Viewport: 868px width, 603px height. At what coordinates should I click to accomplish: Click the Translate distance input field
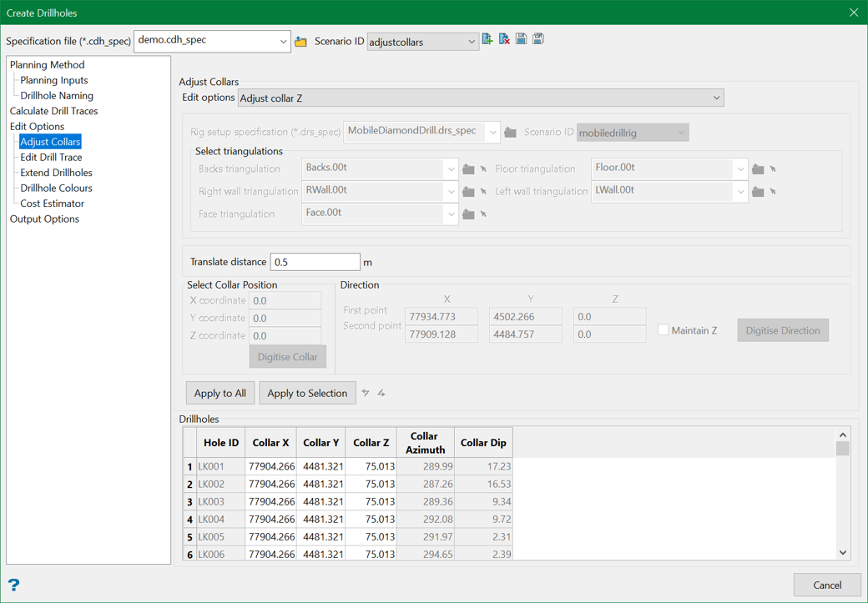coord(315,262)
